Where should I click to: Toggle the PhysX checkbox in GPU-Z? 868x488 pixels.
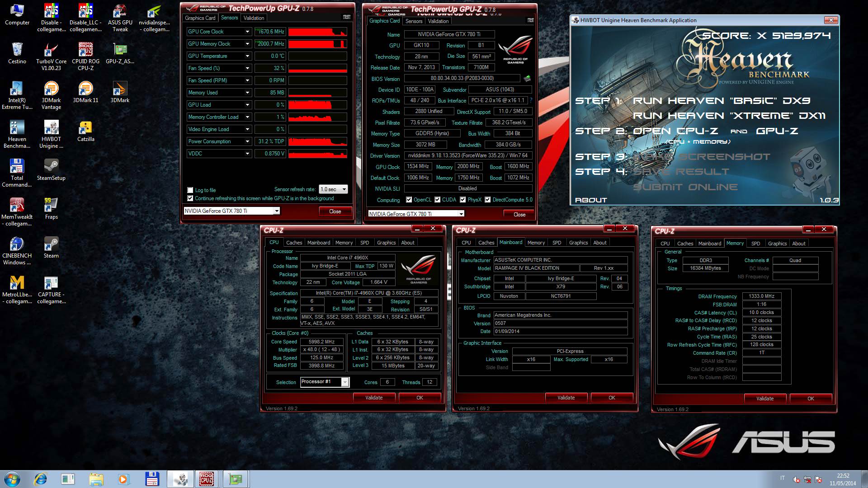[462, 200]
